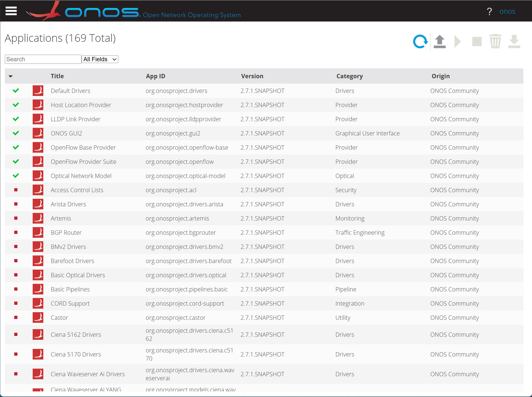Viewport: 532px width, 397px height.
Task: Click the red app icon for Artemis
Action: 38,218
